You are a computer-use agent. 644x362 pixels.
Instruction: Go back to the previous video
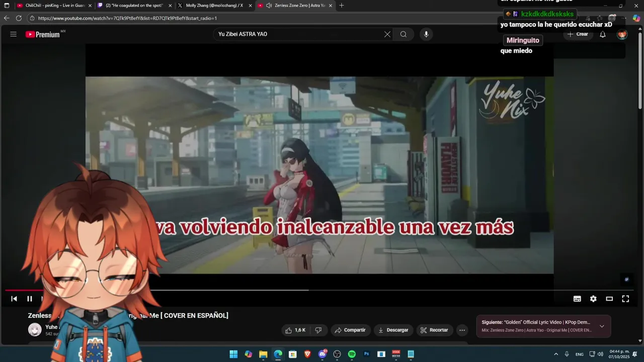(x=14, y=299)
